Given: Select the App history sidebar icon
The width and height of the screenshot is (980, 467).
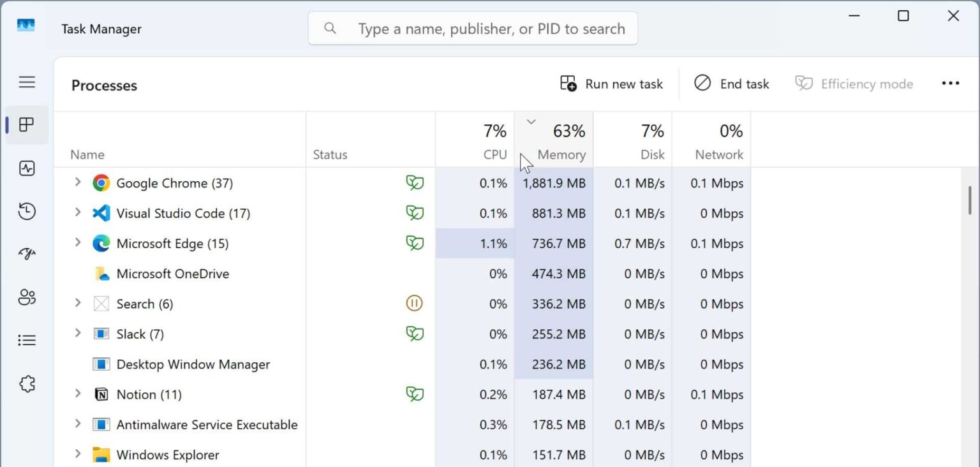Looking at the screenshot, I should (x=26, y=211).
